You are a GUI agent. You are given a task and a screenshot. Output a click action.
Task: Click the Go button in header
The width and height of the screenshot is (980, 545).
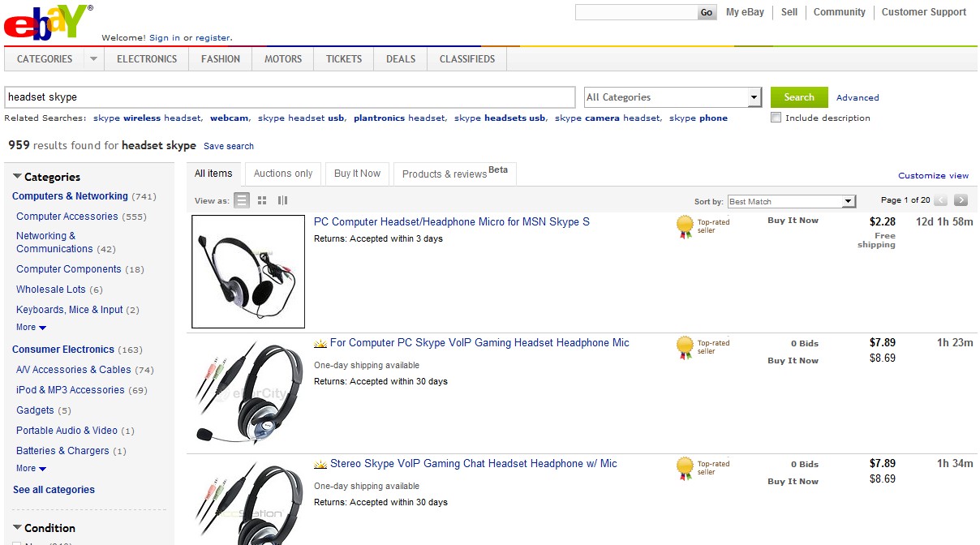tap(707, 12)
